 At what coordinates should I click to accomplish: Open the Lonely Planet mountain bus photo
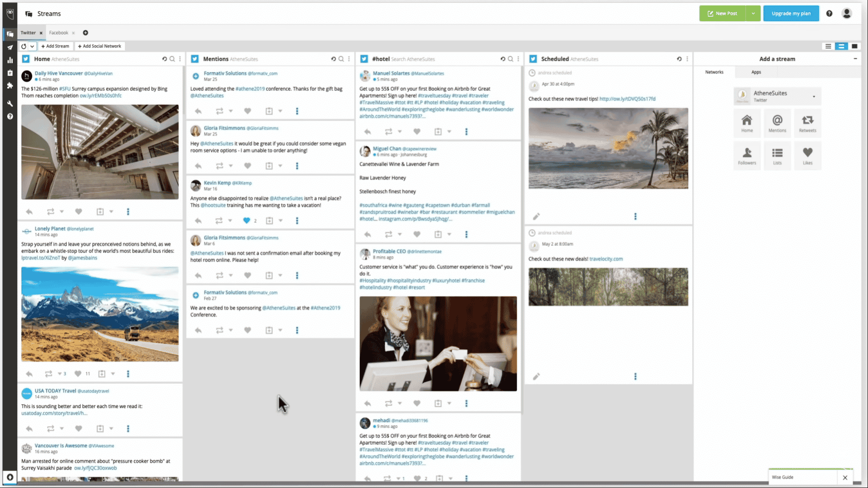(100, 314)
